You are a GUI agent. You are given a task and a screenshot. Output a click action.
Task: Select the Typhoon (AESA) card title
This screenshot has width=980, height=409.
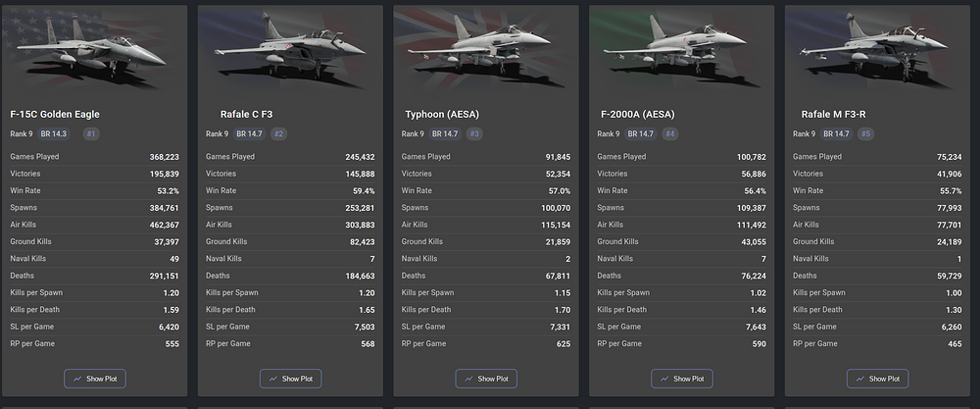(442, 115)
